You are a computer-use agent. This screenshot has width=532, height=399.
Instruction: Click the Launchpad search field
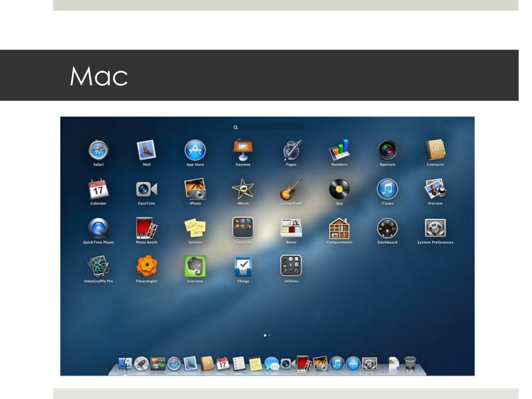point(268,128)
